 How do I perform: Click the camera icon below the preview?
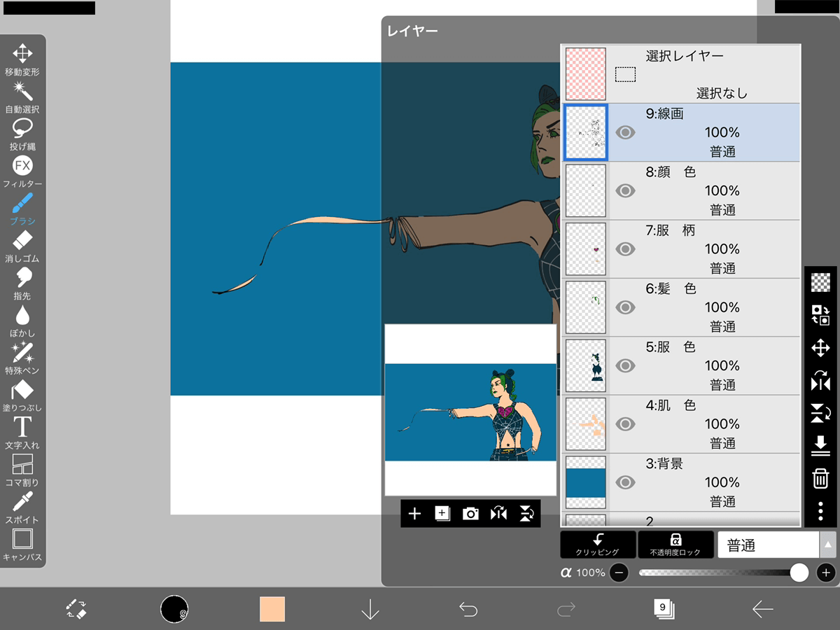[470, 514]
